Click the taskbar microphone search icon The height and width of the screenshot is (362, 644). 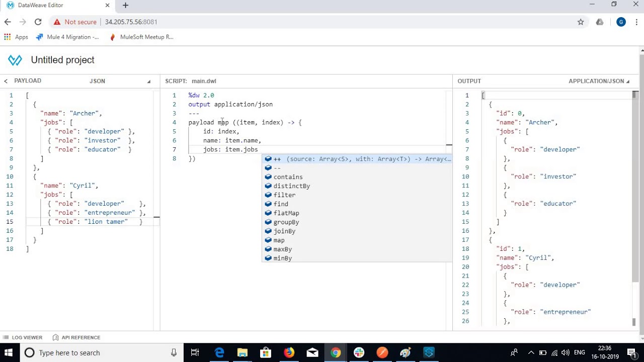click(x=174, y=352)
